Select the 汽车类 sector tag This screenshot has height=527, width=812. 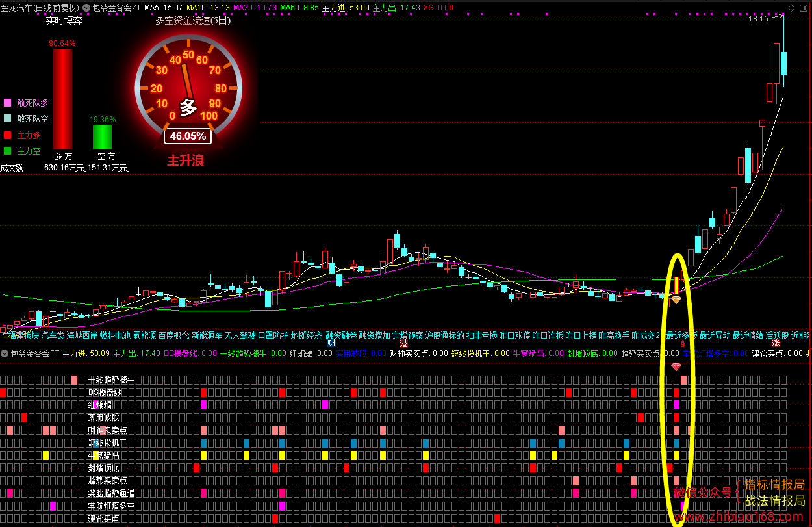(x=53, y=336)
